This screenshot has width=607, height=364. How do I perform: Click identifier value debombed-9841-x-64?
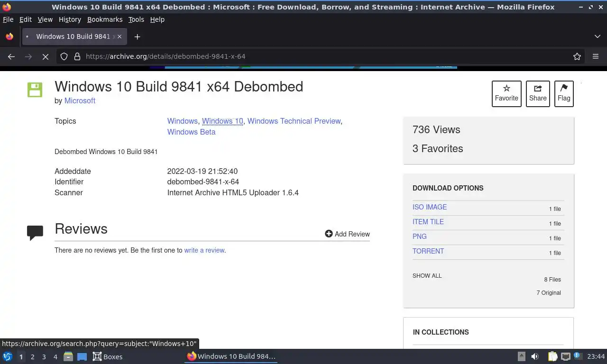203,182
